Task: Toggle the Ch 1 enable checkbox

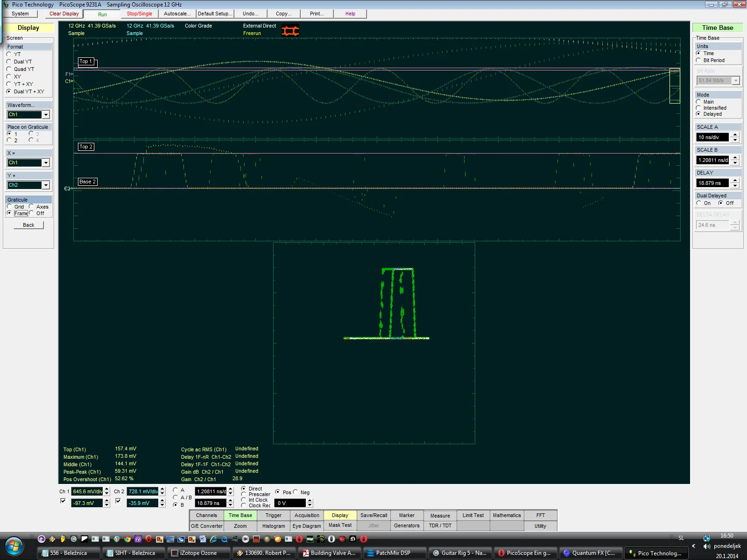Action: pos(63,501)
